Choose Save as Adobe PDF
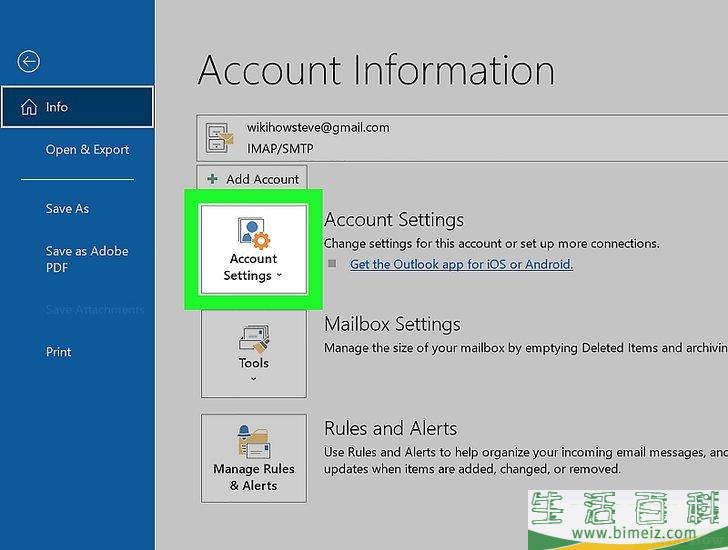The height and width of the screenshot is (550, 728). 87,259
